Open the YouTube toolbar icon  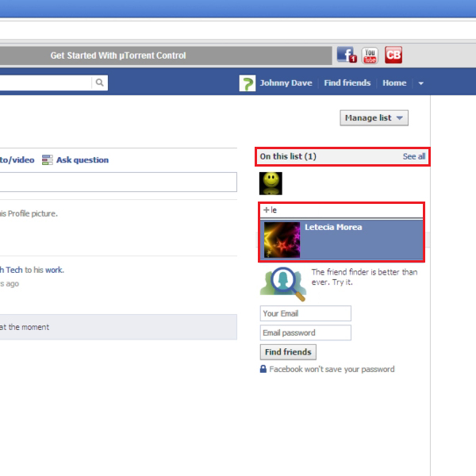coord(370,56)
